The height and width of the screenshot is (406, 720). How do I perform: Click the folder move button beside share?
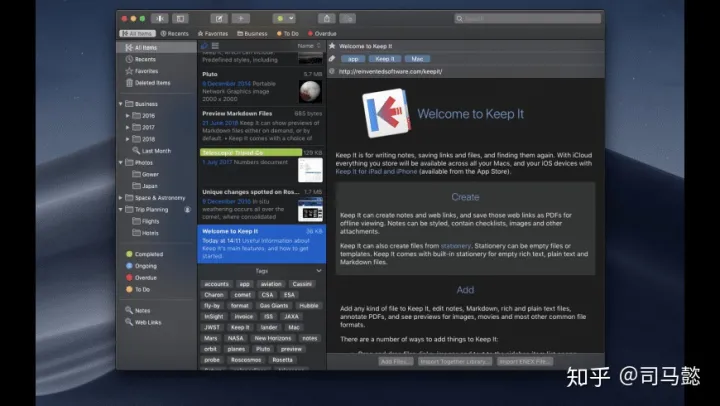[348, 19]
